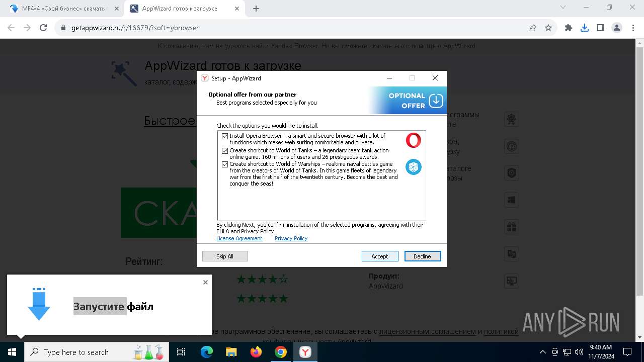644x362 pixels.
Task: Expand the Chrome tab search dropdown
Action: point(563,8)
